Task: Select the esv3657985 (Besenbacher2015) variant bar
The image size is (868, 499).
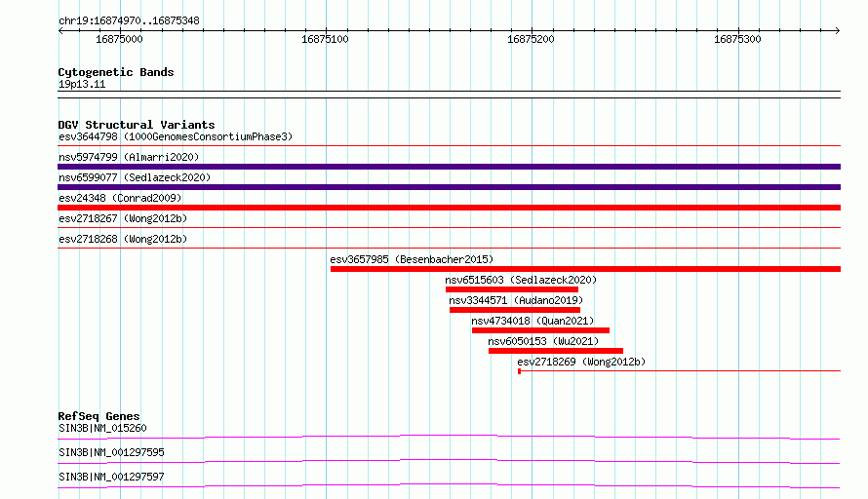Action: coord(586,269)
